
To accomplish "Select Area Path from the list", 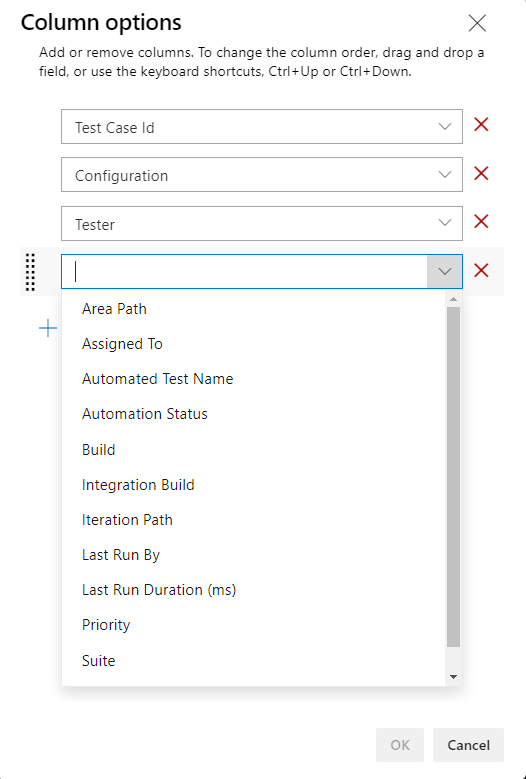I will tap(254, 309).
